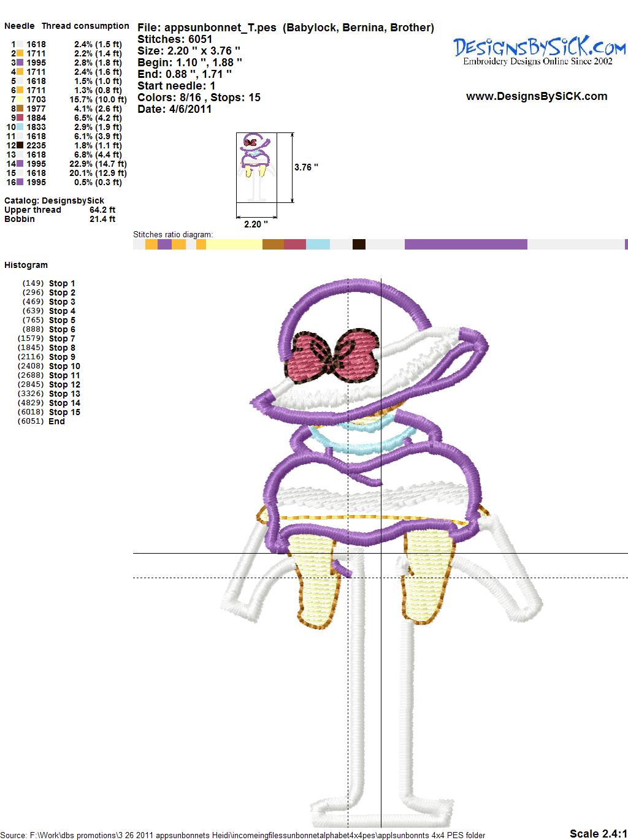Pick the red 1884 swatch for needle 9
The height and width of the screenshot is (840, 628).
tap(20, 118)
